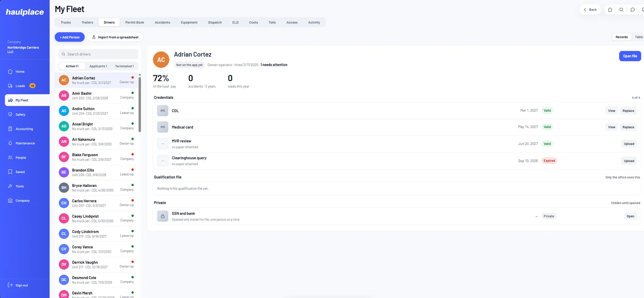Upload a paper for MVR review
This screenshot has height=298, width=644.
coord(629,144)
